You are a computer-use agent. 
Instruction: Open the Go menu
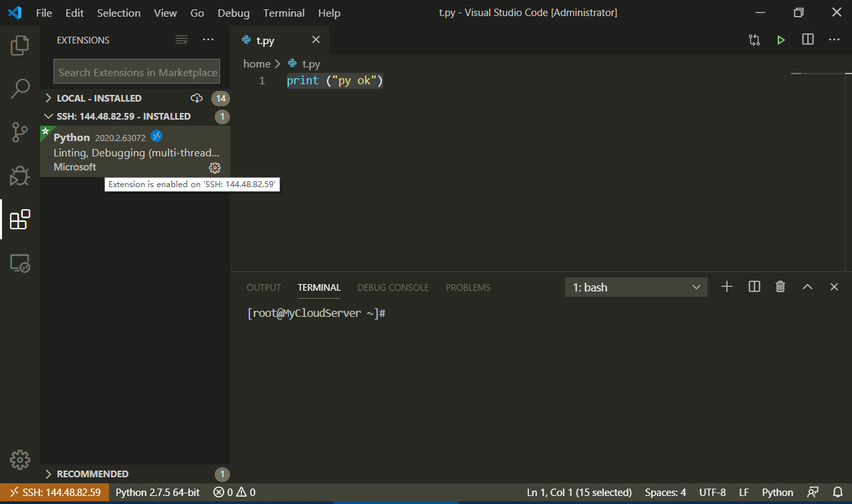(x=197, y=13)
